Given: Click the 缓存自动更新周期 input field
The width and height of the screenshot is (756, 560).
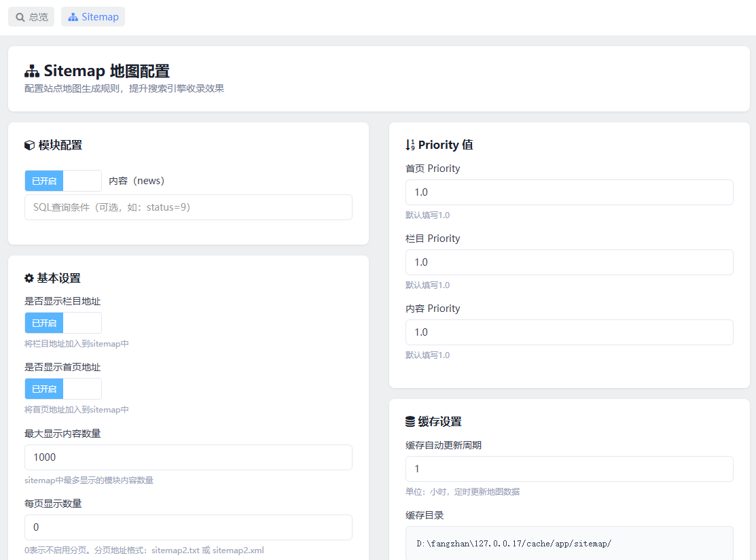Looking at the screenshot, I should click(x=569, y=469).
